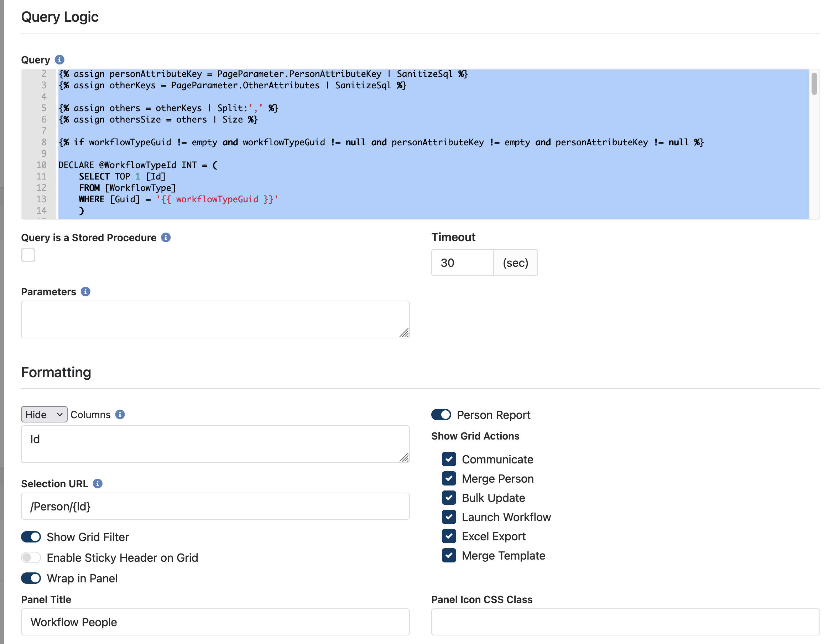Click the 'Query Logic' heading
The image size is (834, 644).
pos(60,17)
